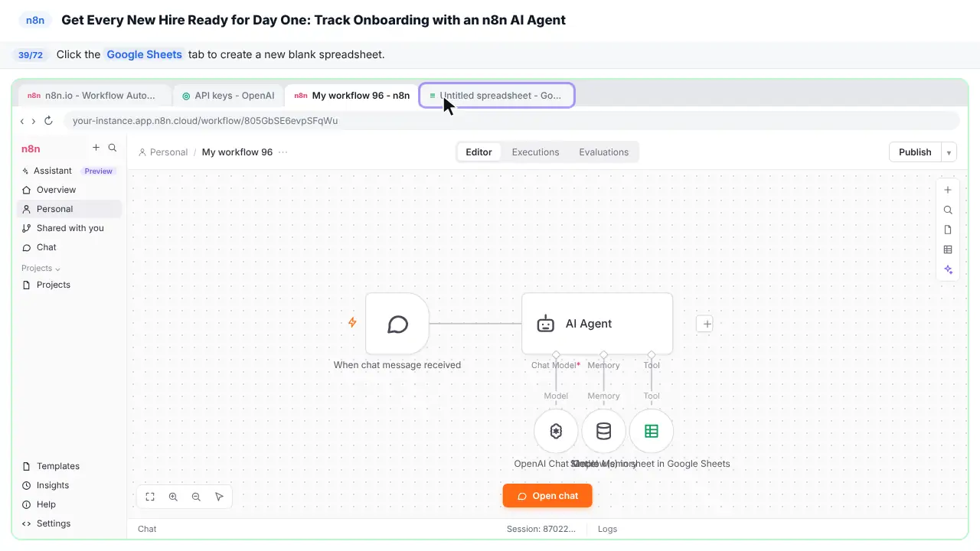This screenshot has height=551, width=980.
Task: Click the chat trigger node icon
Action: point(397,324)
